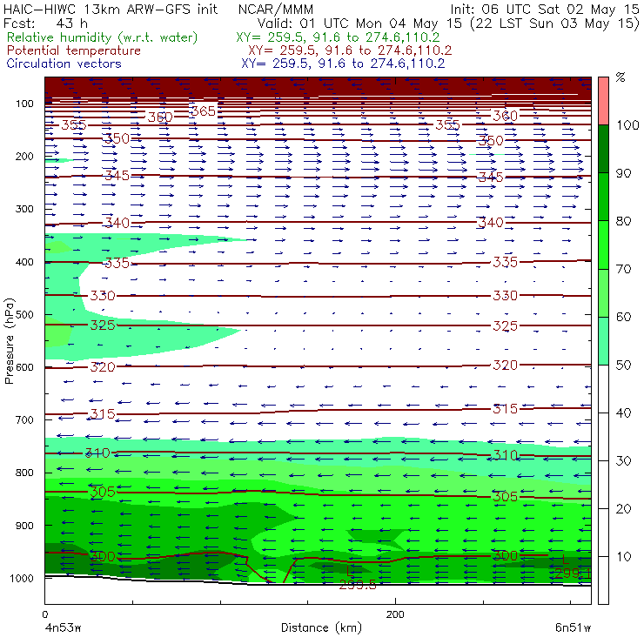Screen dimensions: 644x644
Task: Select the red 'Potential temperature' legend text
Action: pyautogui.click(x=73, y=50)
